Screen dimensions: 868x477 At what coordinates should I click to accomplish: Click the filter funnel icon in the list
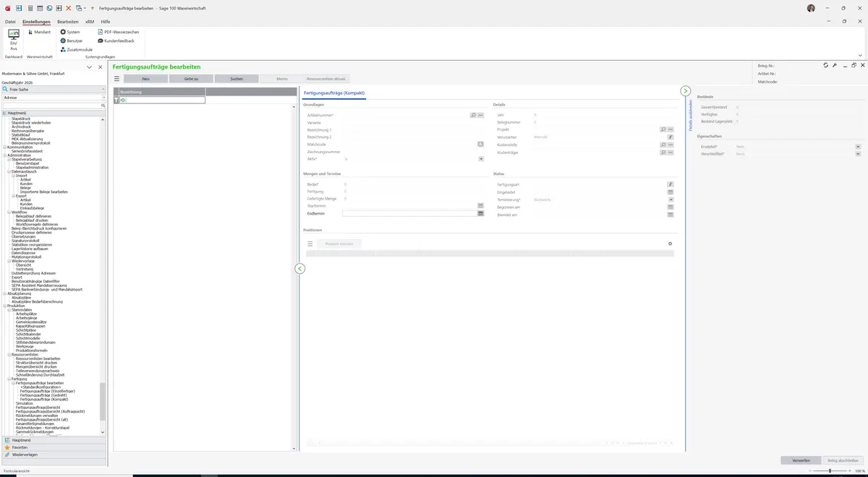point(116,100)
